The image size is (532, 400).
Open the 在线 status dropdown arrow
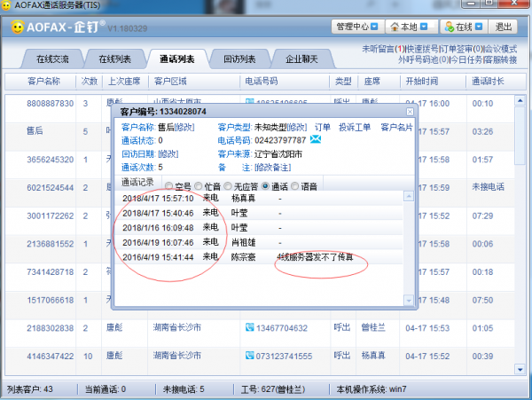(x=479, y=27)
